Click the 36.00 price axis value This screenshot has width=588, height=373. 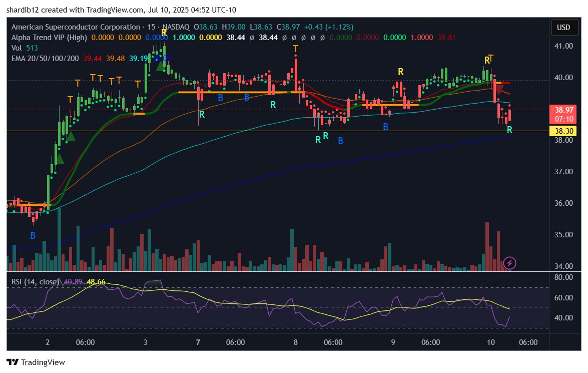click(563, 203)
